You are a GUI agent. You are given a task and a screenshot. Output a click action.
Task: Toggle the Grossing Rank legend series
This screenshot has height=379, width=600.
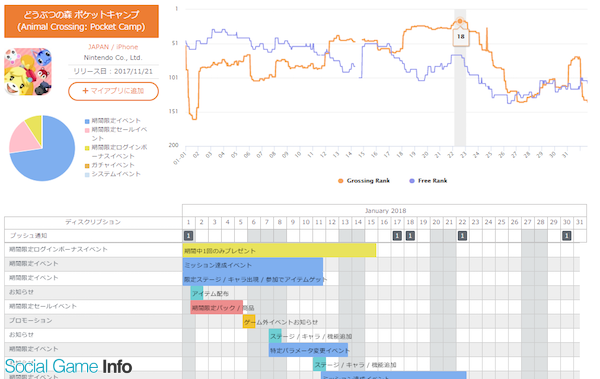(x=364, y=181)
